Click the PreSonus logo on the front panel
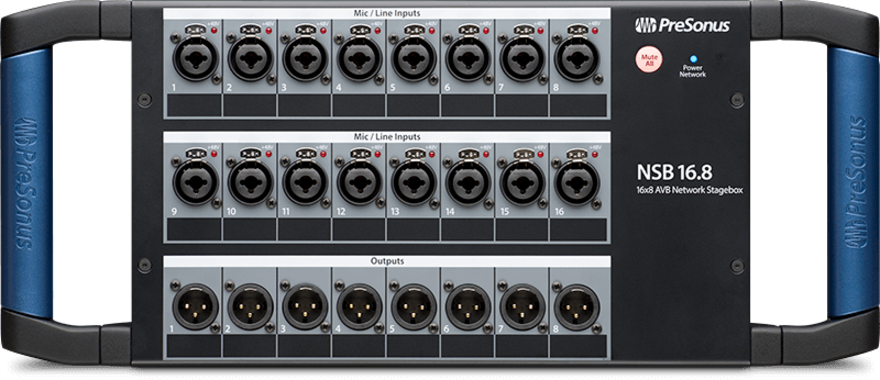 (x=682, y=25)
